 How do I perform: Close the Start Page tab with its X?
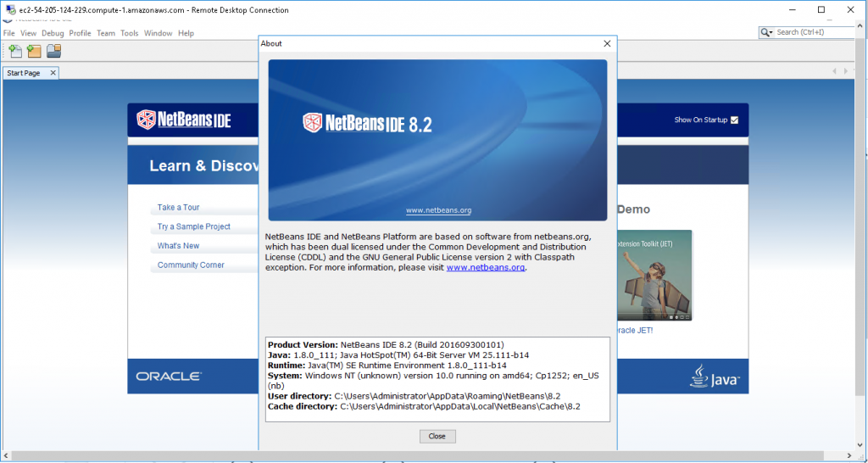[53, 73]
